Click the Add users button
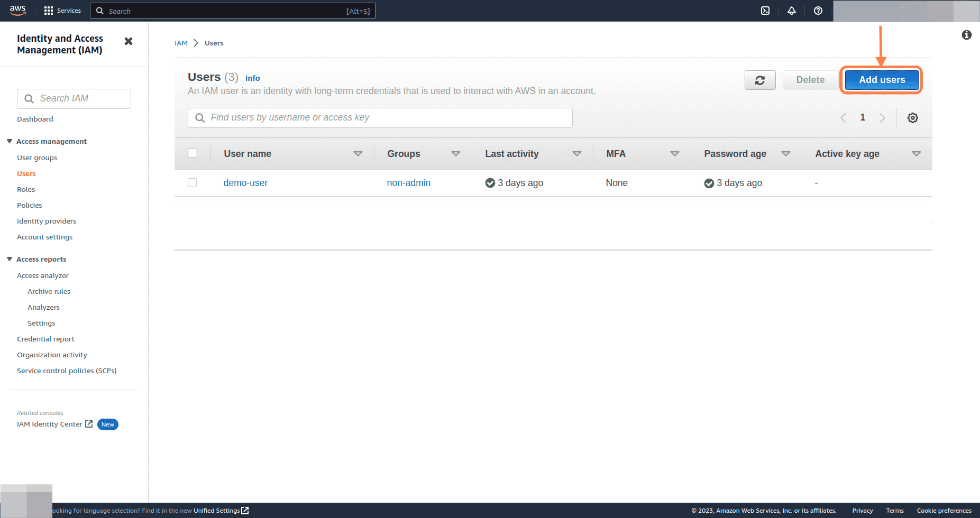The image size is (980, 518). pyautogui.click(x=882, y=80)
